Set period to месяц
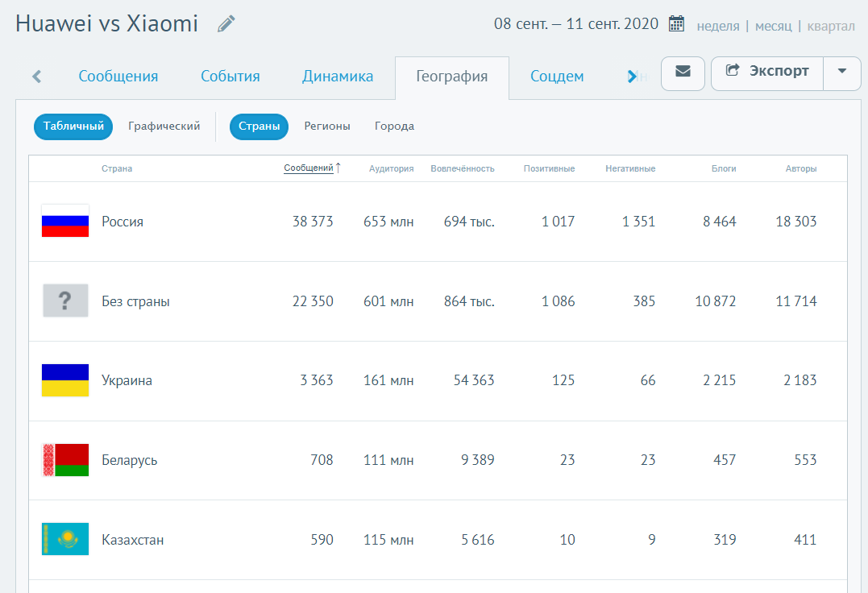 [x=774, y=26]
